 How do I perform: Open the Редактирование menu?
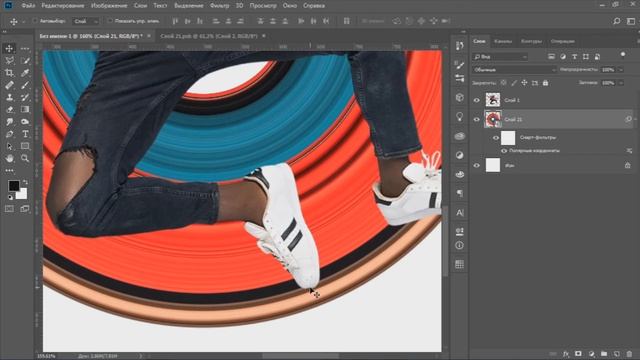(63, 6)
